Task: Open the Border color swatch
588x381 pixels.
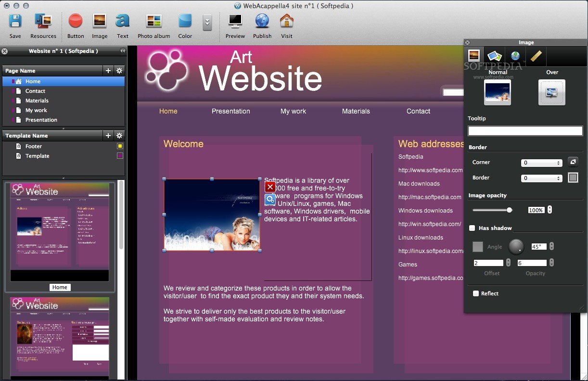Action: click(x=573, y=178)
